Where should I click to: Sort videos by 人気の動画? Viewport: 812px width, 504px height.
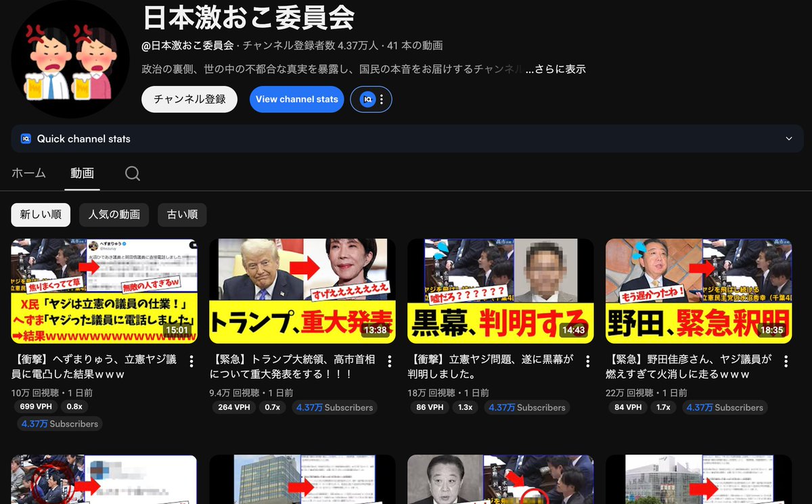click(x=114, y=214)
